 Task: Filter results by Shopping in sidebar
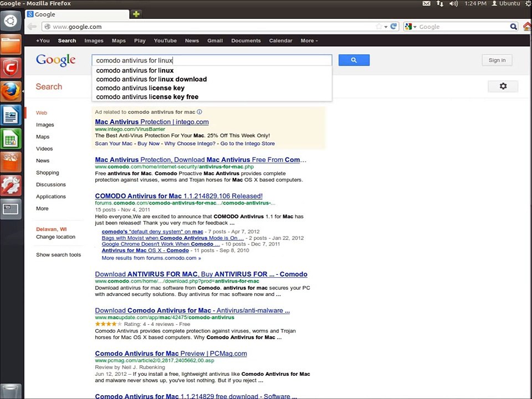point(48,172)
